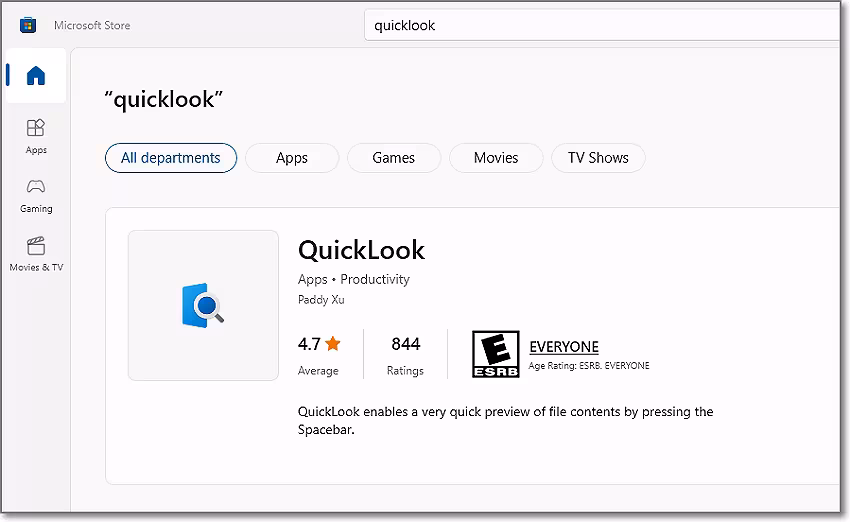The height and width of the screenshot is (522, 850).
Task: Go to Home in sidebar
Action: 36,76
